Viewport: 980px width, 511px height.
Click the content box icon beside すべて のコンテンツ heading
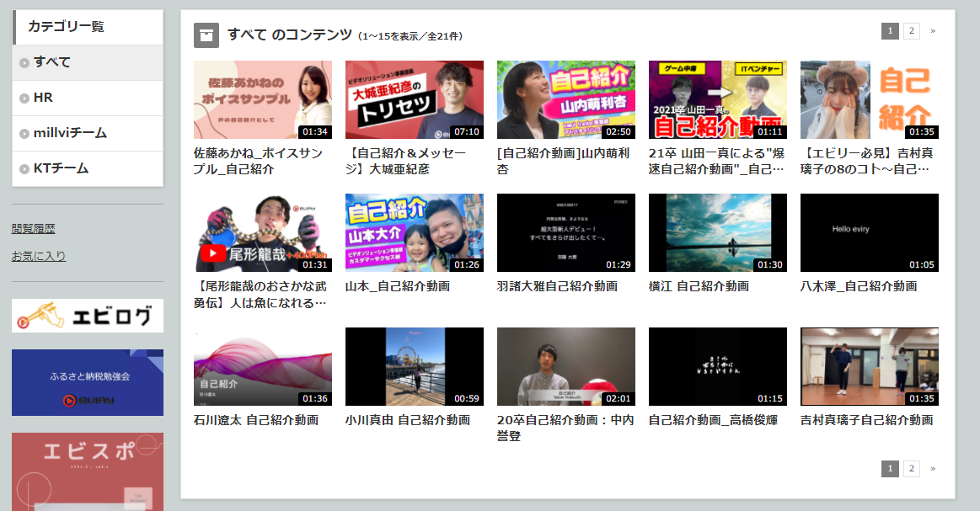coord(206,35)
